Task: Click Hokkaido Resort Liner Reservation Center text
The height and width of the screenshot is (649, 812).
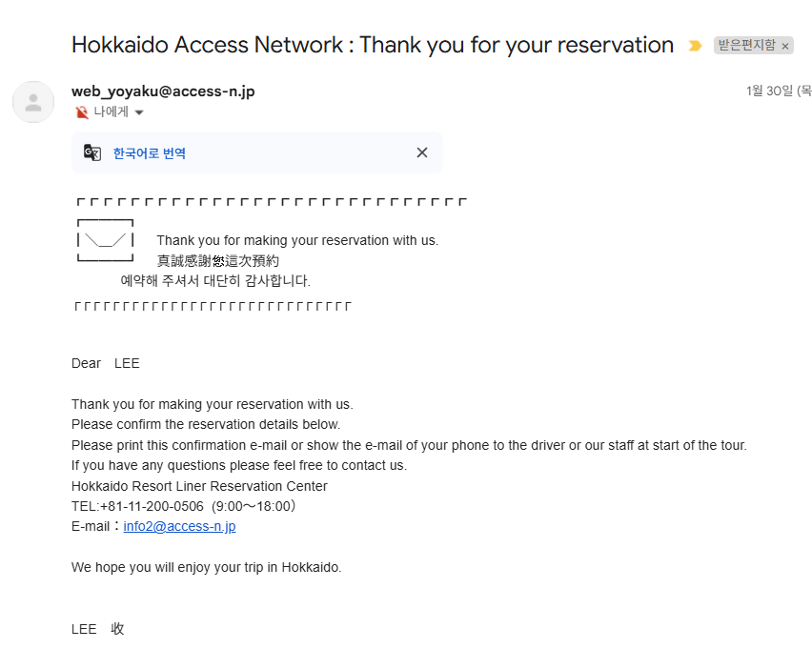Action: pyautogui.click(x=199, y=486)
